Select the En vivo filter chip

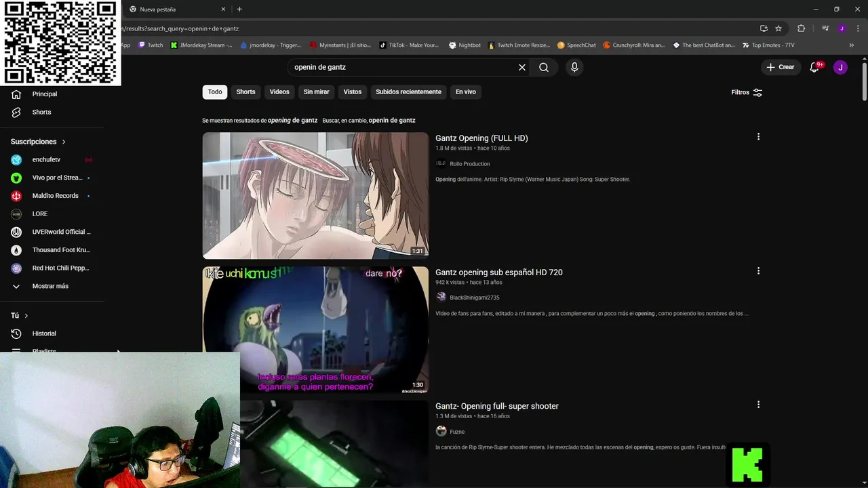point(465,92)
